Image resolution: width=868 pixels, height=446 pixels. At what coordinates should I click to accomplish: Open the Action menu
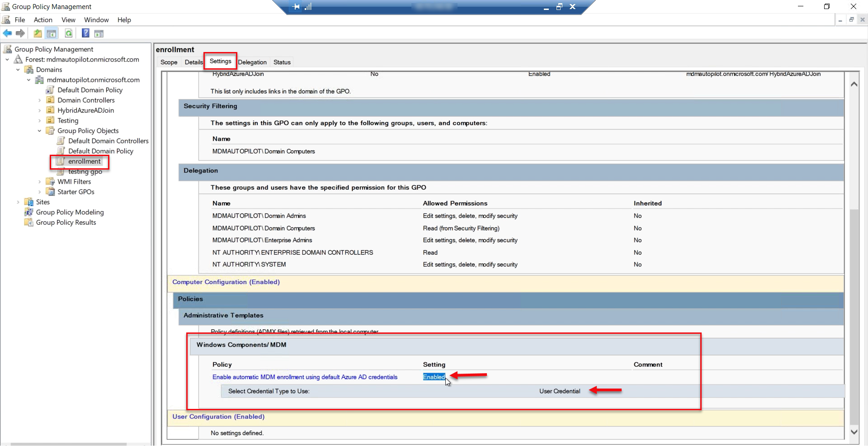click(x=43, y=20)
